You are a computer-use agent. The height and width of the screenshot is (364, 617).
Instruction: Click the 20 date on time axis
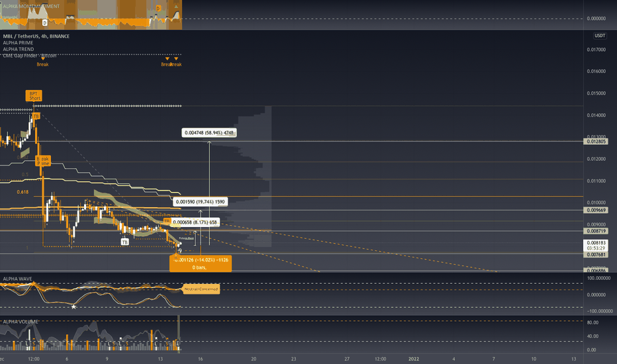(x=254, y=359)
